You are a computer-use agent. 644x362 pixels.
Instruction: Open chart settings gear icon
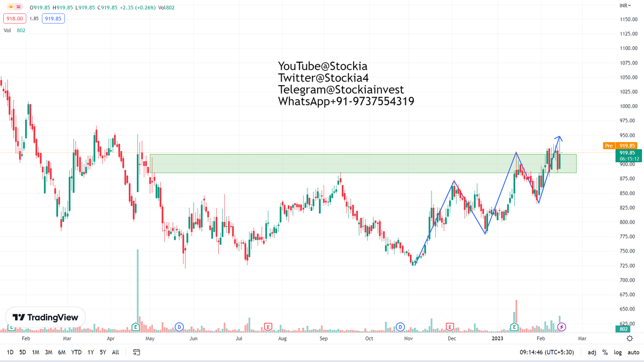(630, 338)
